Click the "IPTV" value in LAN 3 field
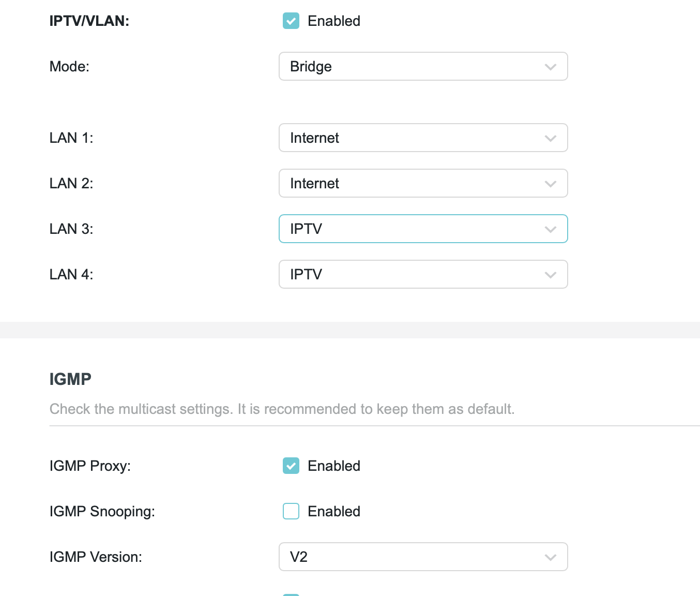The image size is (700, 596). (x=306, y=229)
